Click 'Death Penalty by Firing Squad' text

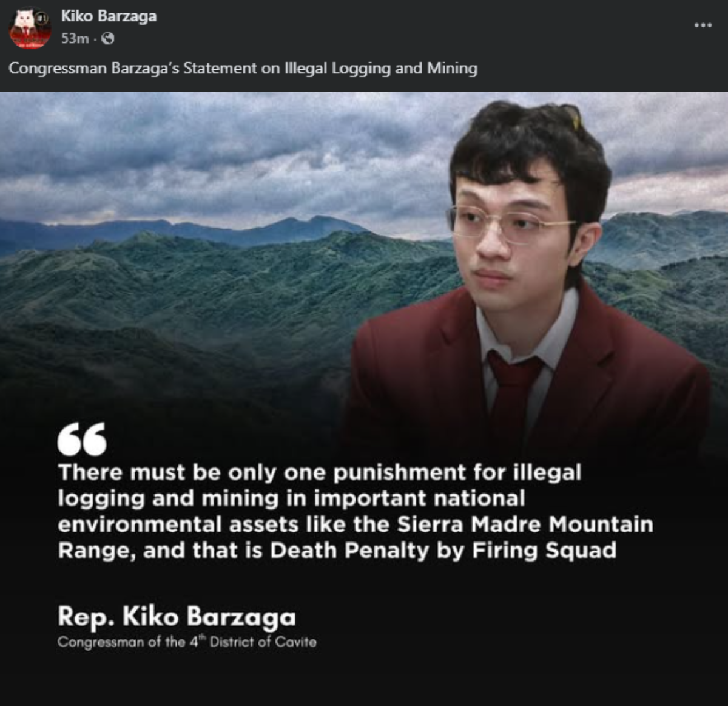click(x=443, y=551)
